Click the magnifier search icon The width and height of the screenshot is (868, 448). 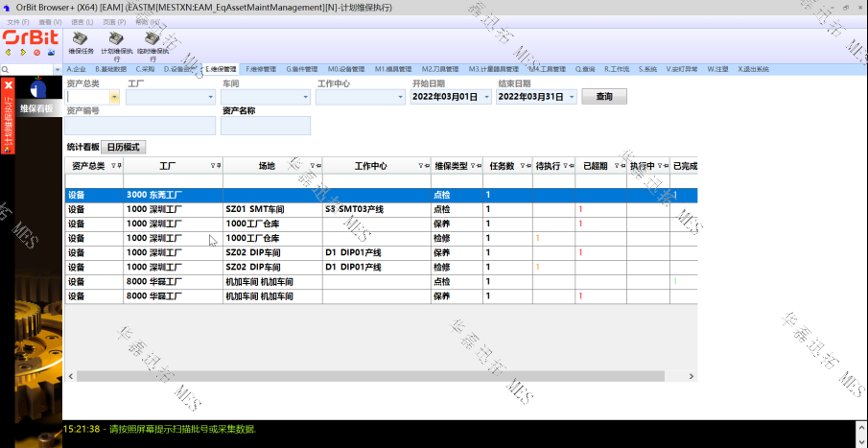(x=5, y=70)
